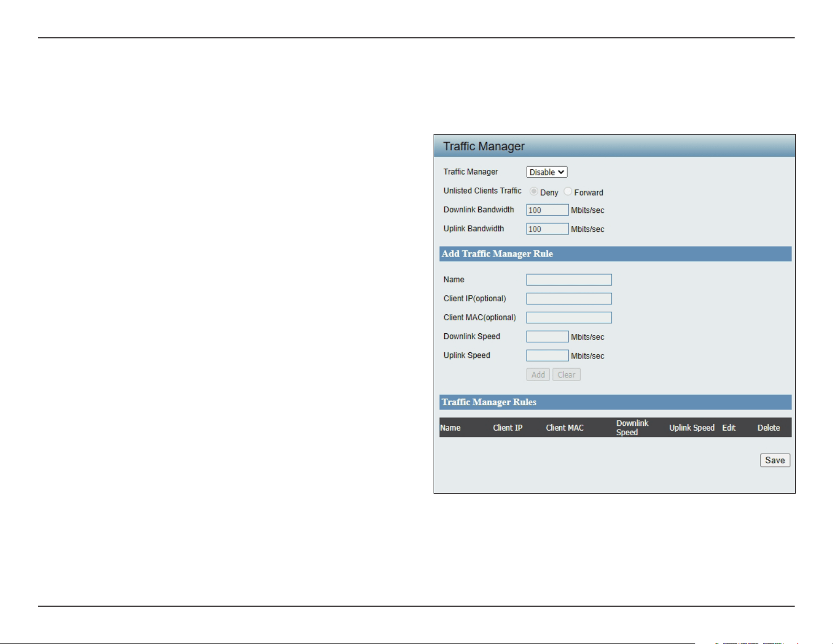Click the Downlink Bandwidth input field
Screen dimensions: 833x644
(x=548, y=210)
